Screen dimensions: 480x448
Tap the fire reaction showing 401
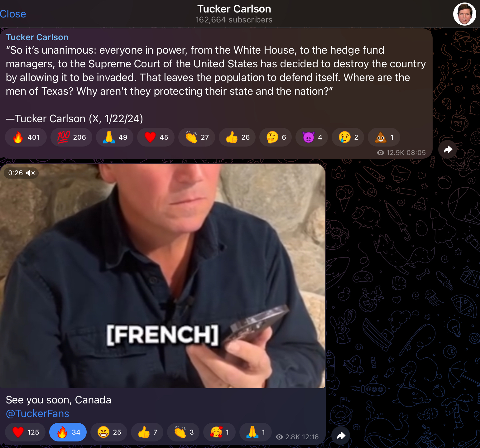point(26,137)
